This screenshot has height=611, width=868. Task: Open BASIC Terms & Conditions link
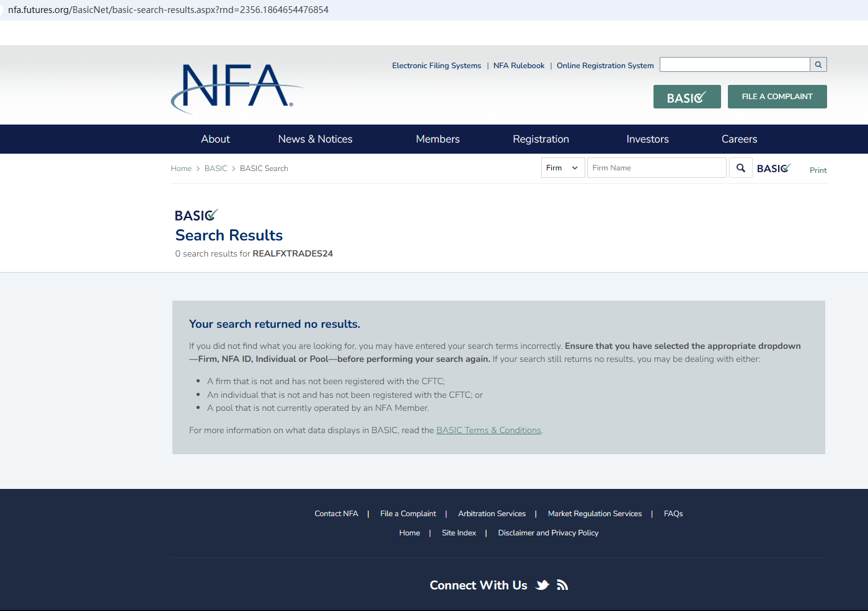(x=489, y=430)
